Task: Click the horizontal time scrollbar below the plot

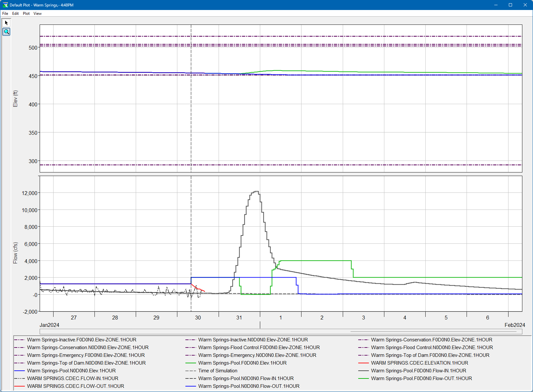Action: click(x=281, y=331)
